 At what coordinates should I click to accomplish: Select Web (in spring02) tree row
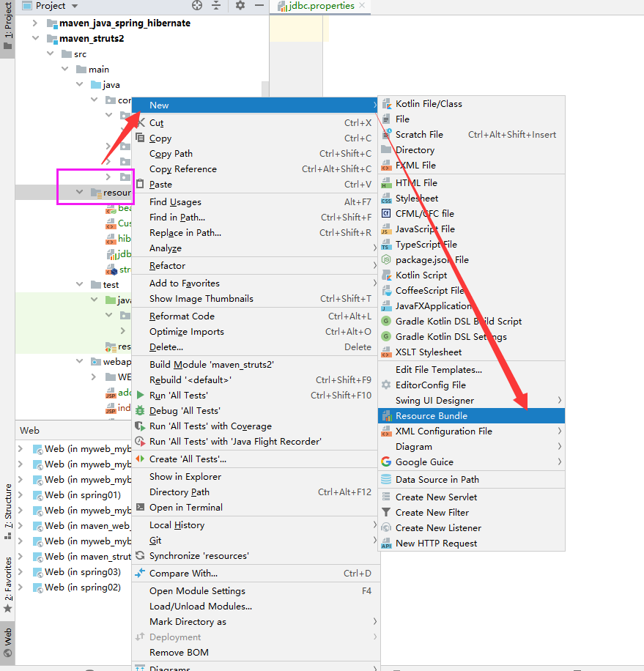coord(73,587)
